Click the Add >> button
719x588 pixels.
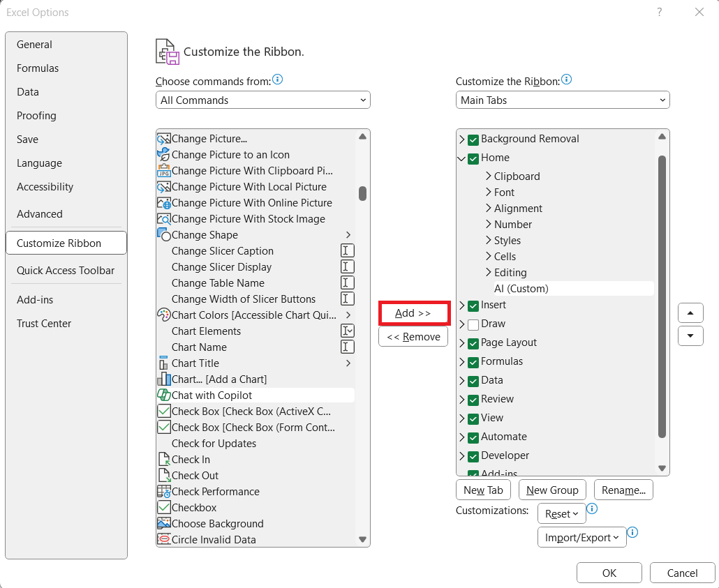pyautogui.click(x=413, y=313)
